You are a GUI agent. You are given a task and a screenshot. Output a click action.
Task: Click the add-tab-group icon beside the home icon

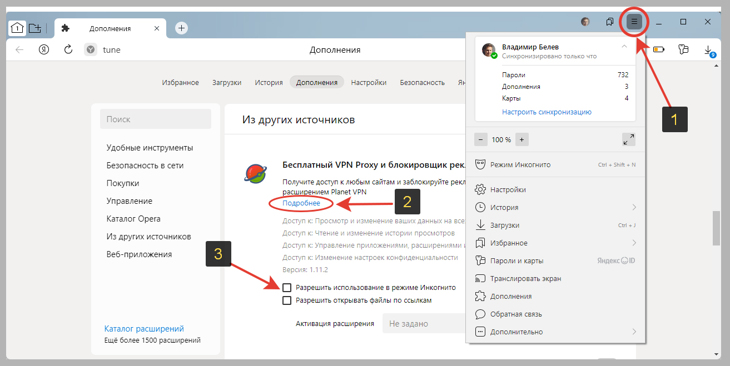click(35, 28)
